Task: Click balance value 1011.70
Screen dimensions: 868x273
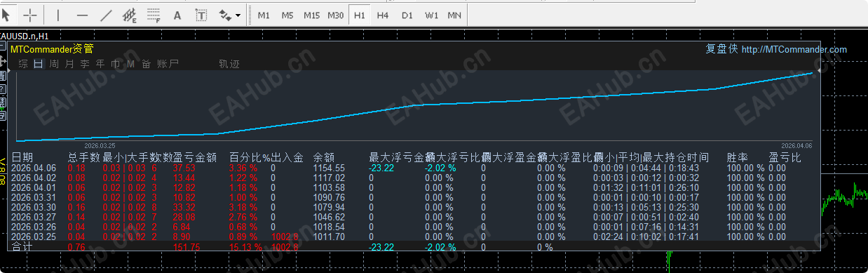Action: [329, 237]
